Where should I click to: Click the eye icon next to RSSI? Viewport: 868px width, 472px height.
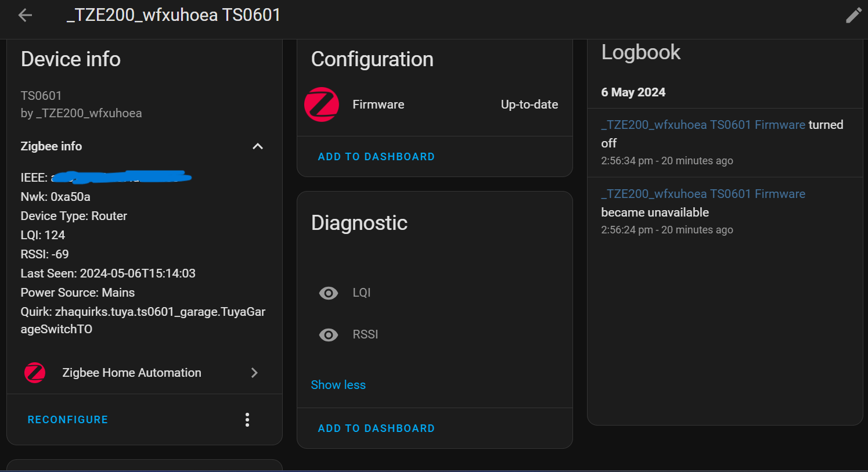click(x=329, y=335)
